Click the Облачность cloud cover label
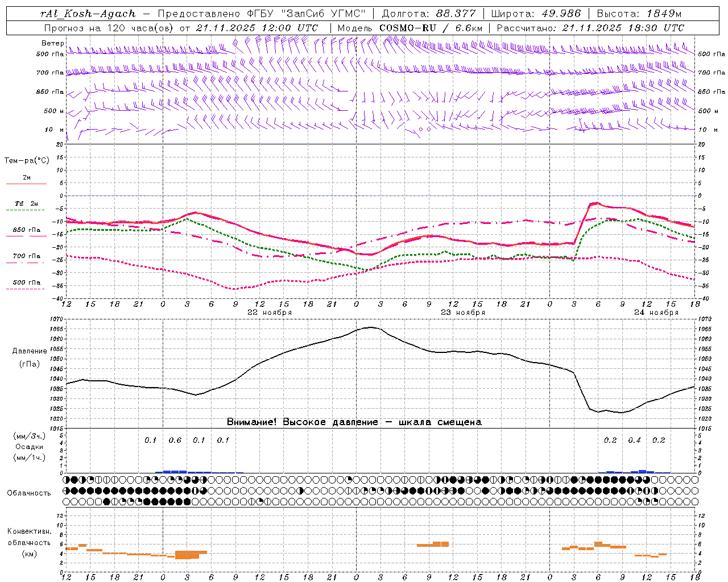This screenshot has height=582, width=728. 29,493
